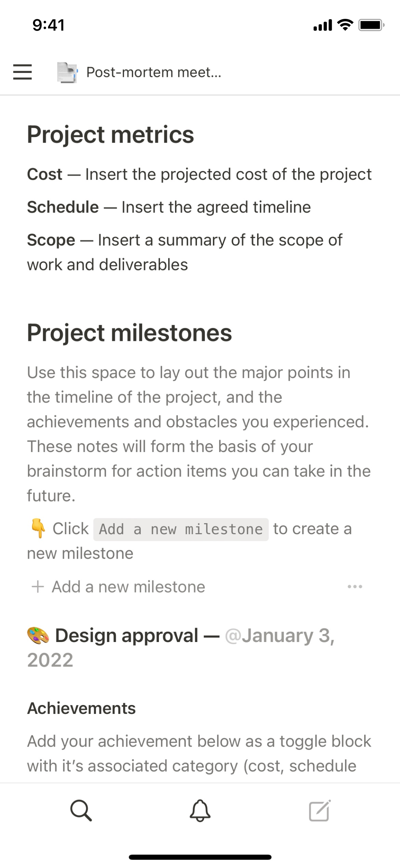Tap the Cost metric line
This screenshot has width=400, height=868.
[199, 174]
